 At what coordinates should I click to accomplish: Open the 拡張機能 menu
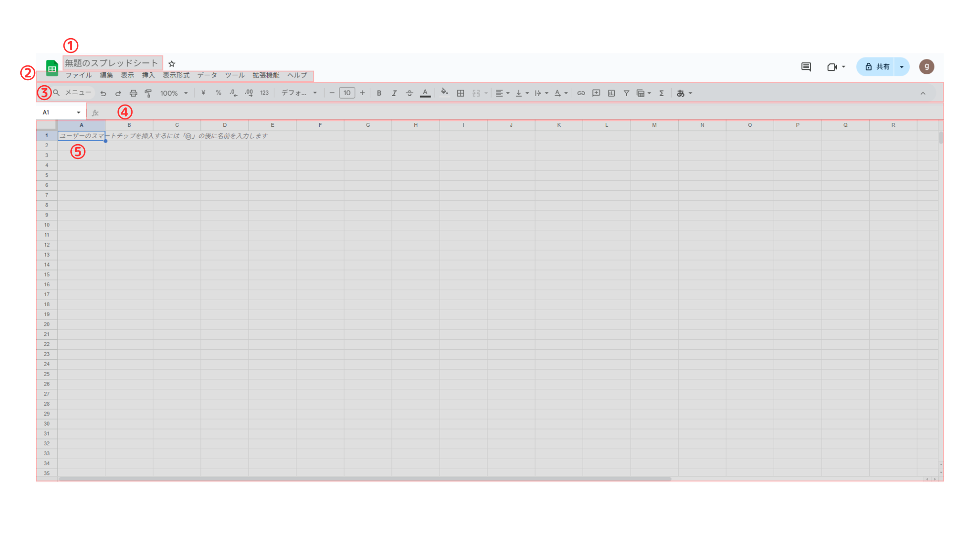tap(266, 75)
